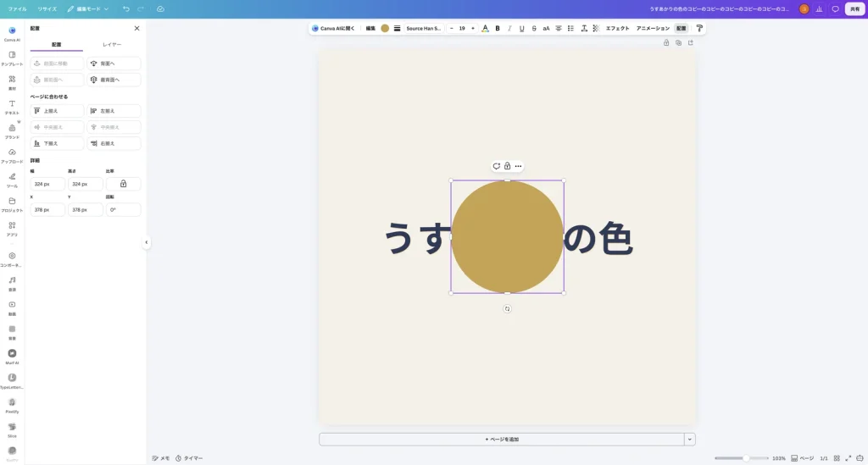Toggle bold text formatting
868x465 pixels.
click(x=497, y=28)
